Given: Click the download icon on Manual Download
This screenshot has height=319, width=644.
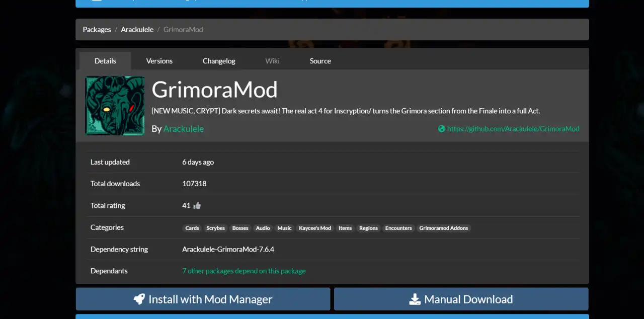Looking at the screenshot, I should pos(415,299).
